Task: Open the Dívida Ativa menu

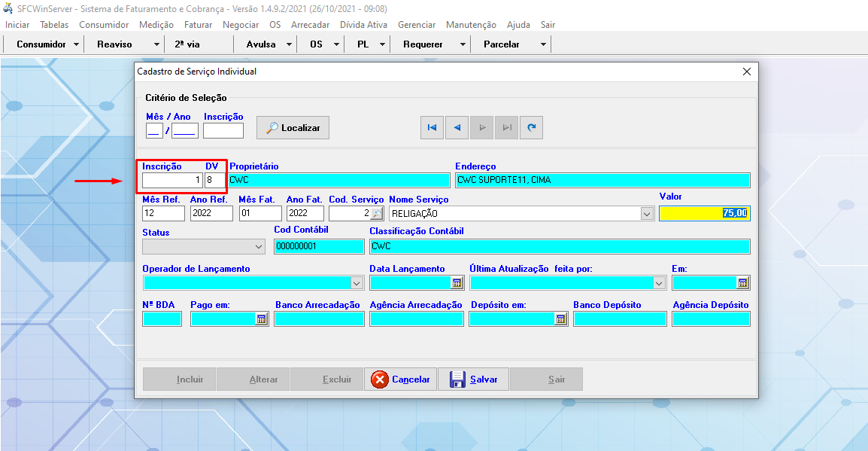Action: (363, 25)
